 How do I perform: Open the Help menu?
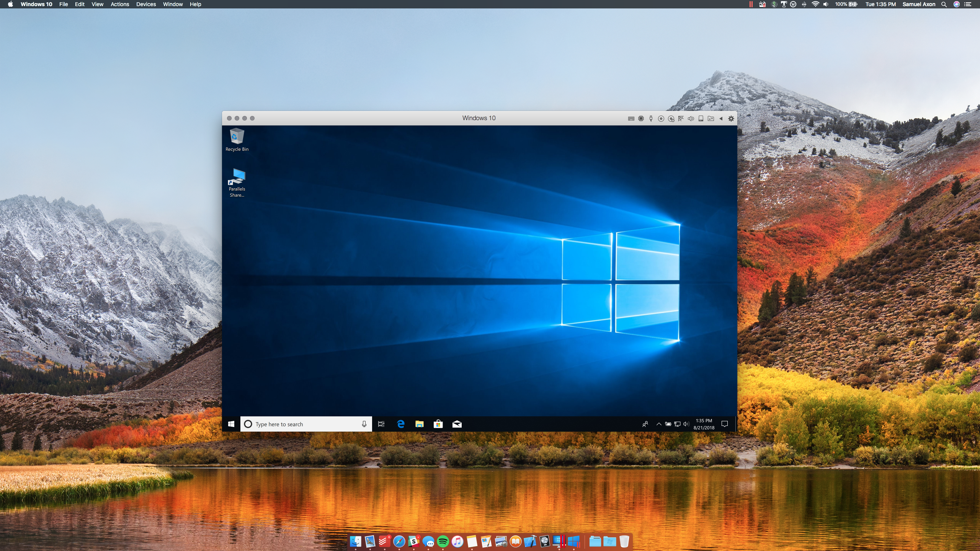coord(195,4)
